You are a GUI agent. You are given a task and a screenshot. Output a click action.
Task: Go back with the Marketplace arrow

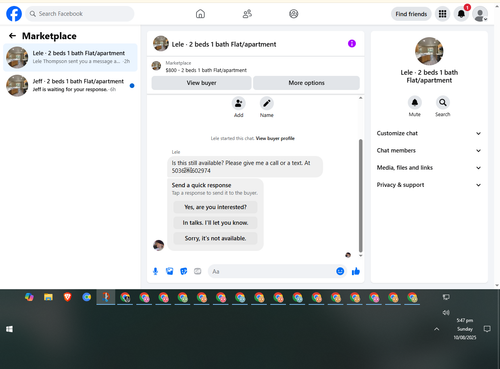12,36
